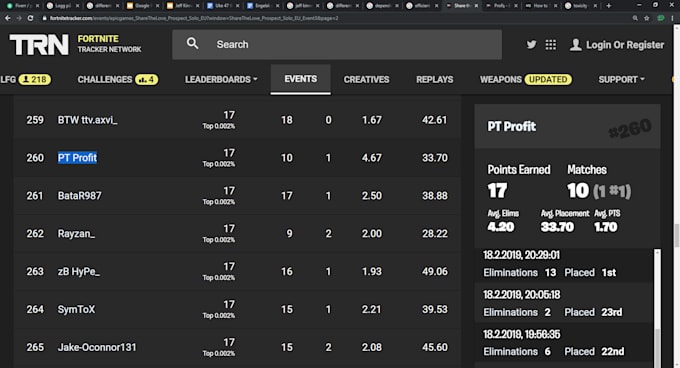Click the CHALLENGES 4 count badge
The image size is (680, 368).
(146, 79)
